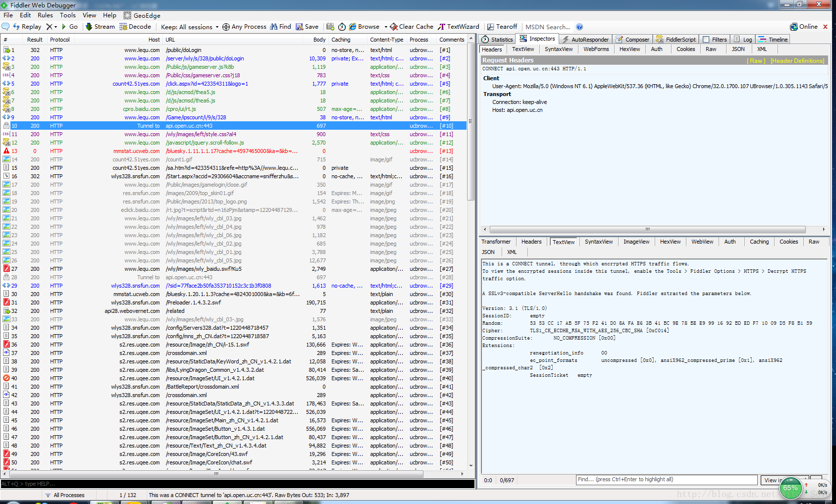Open the Tools menu
Viewport: 836px width, 504px height.
tap(68, 15)
